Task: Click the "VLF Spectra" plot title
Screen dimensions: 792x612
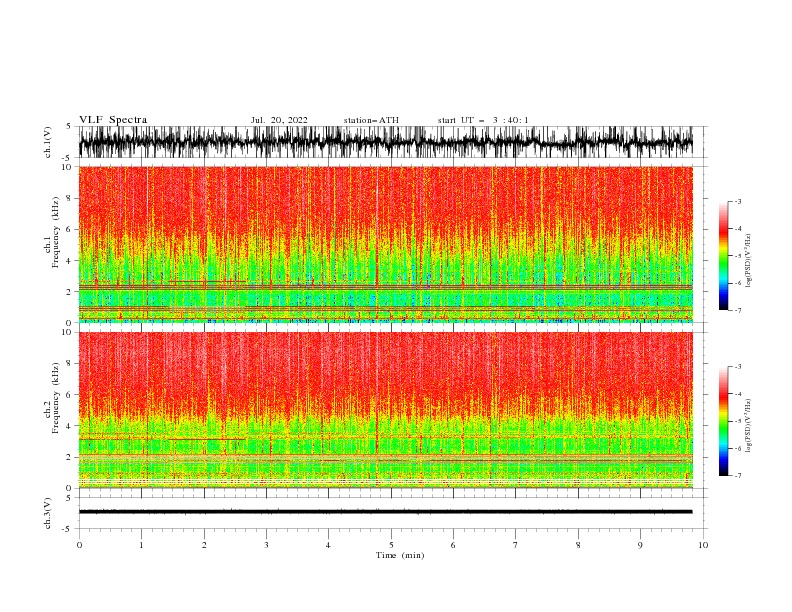Action: click(x=113, y=120)
